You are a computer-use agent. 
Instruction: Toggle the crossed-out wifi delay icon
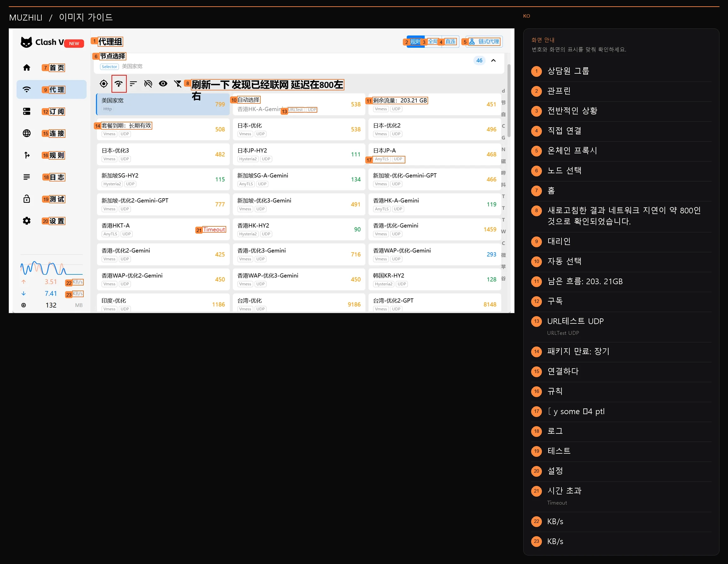(148, 84)
